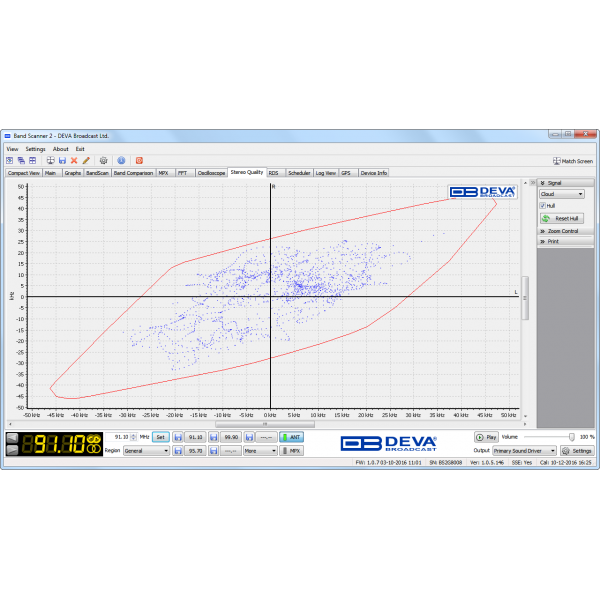The height and width of the screenshot is (600, 600).
Task: Open the More presets dropdown
Action: [260, 451]
